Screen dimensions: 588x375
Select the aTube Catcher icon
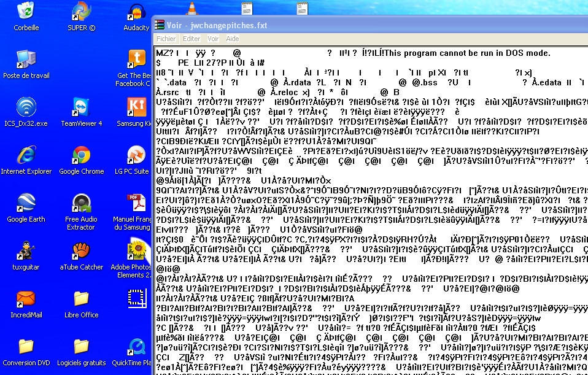[x=81, y=252]
